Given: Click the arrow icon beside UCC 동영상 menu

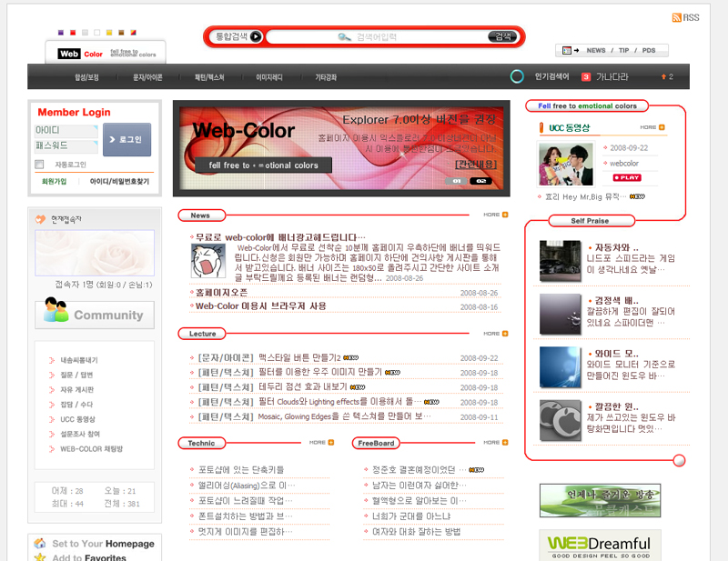Looking at the screenshot, I should click(x=52, y=419).
